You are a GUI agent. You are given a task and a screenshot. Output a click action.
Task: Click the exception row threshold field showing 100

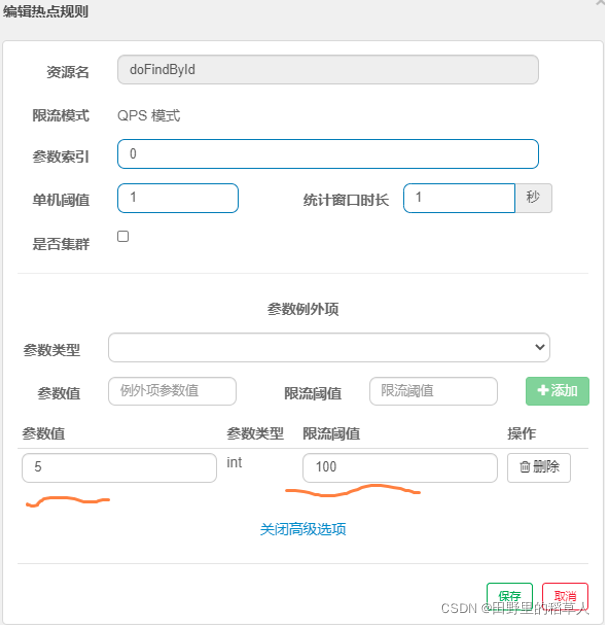400,468
